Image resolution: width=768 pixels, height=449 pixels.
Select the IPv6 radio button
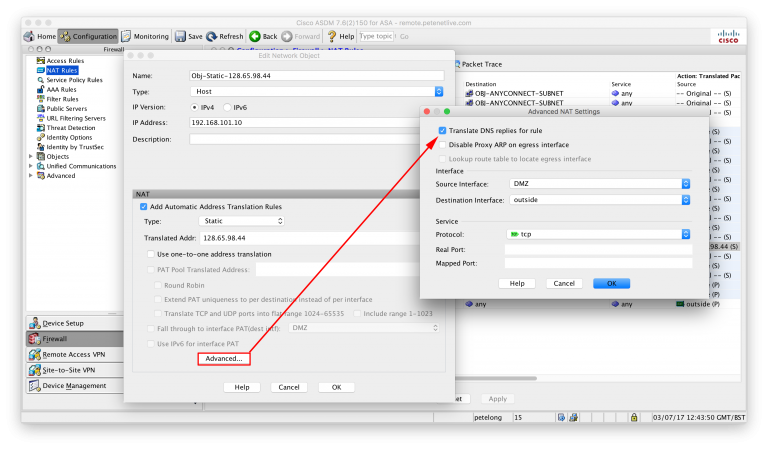227,107
